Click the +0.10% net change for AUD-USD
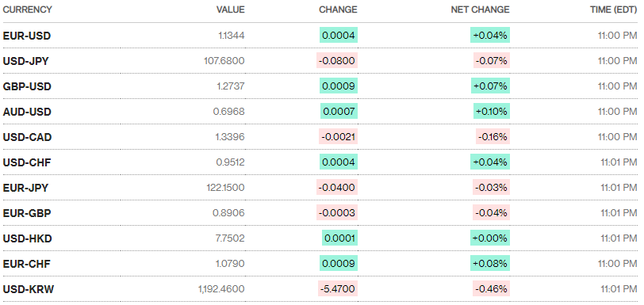The height and width of the screenshot is (305, 644). pos(492,112)
